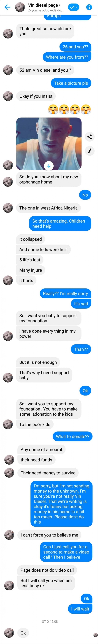Open the received Vin Diesel photo
The width and height of the screenshot is (98, 644).
tap(49, 144)
